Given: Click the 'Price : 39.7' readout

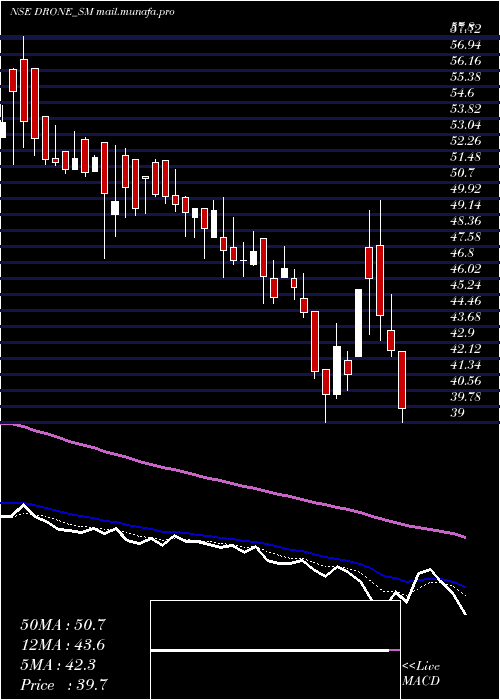Looking at the screenshot, I should coord(64,685).
